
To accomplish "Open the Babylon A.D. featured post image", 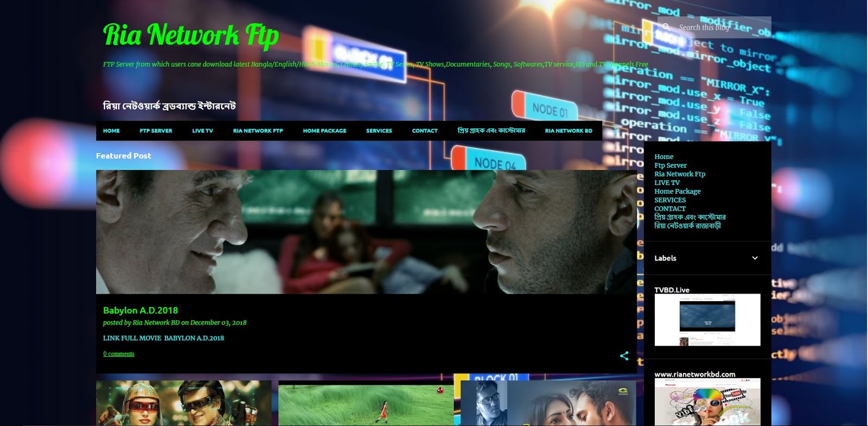I will pos(366,232).
